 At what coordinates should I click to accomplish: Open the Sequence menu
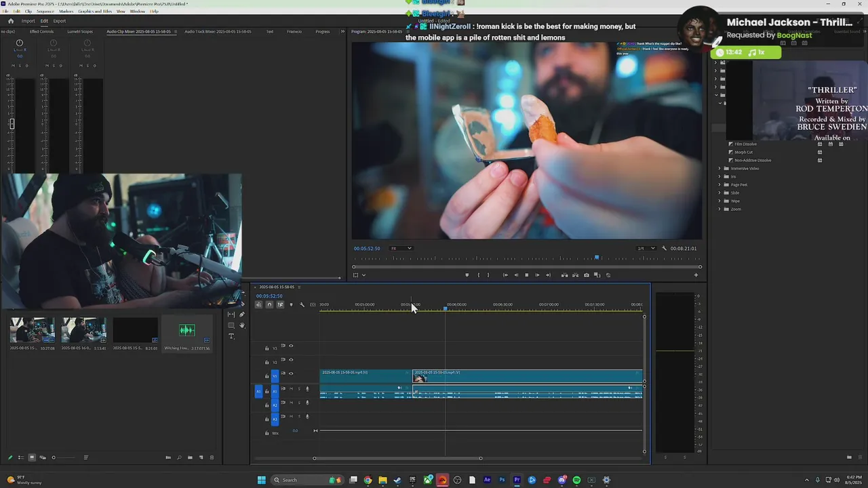45,12
